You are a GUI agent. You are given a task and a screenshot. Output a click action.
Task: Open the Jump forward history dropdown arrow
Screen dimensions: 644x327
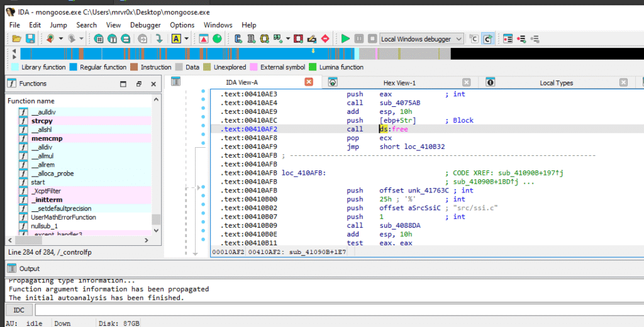81,38
